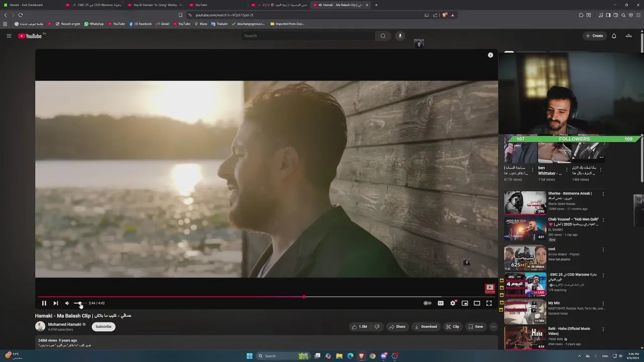The image size is (644, 362).
Task: Open Microsoft Edge from the taskbar
Action: point(350,356)
